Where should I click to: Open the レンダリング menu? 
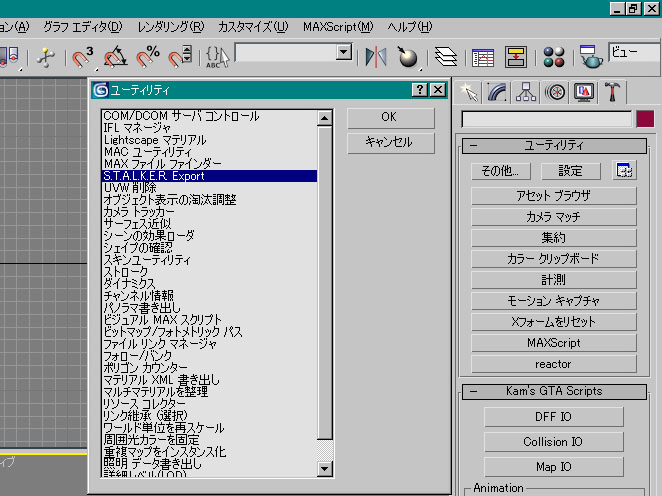(x=171, y=27)
